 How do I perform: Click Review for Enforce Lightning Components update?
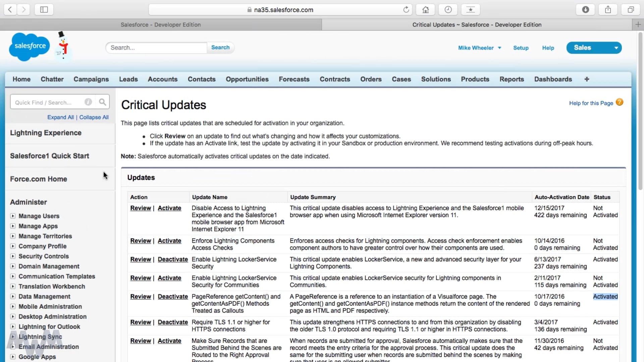click(141, 241)
